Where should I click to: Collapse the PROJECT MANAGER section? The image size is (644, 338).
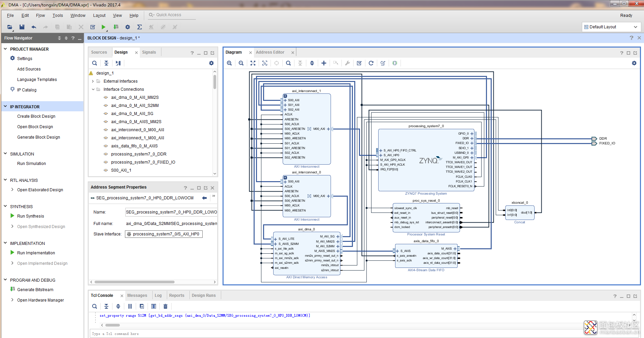click(5, 49)
